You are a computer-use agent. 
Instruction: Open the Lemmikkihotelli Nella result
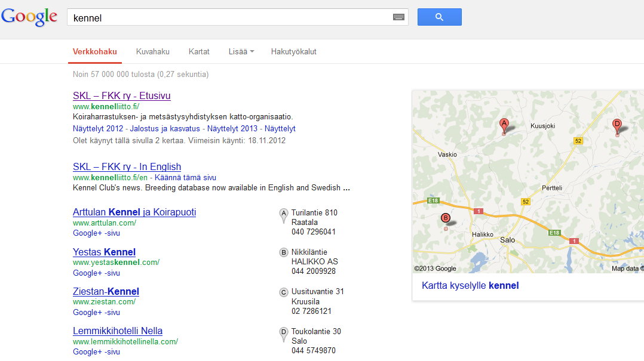tap(118, 331)
